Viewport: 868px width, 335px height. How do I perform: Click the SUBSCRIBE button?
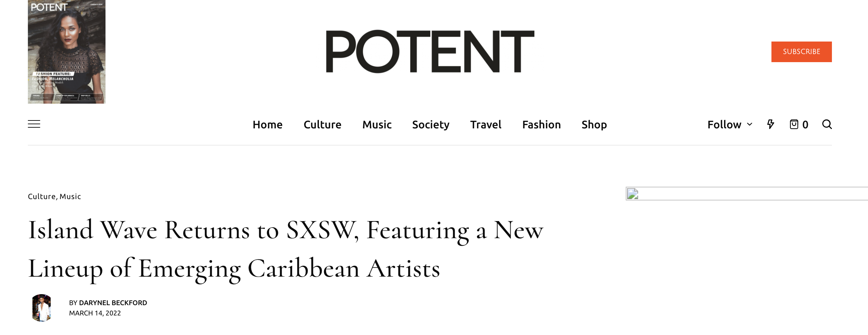801,52
